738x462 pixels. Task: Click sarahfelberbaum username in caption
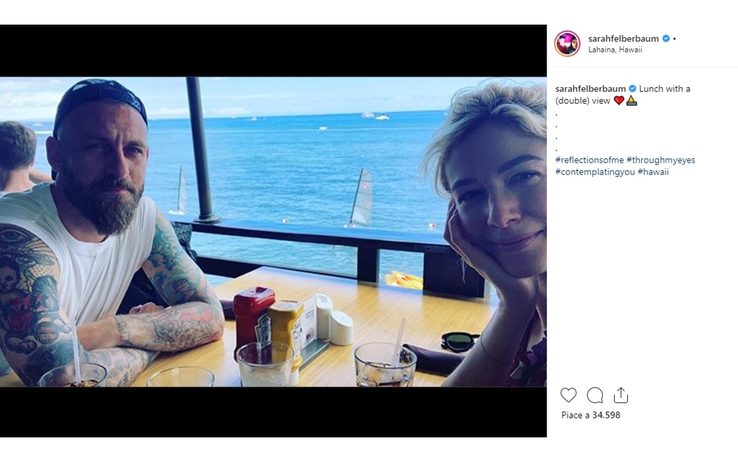click(x=590, y=88)
